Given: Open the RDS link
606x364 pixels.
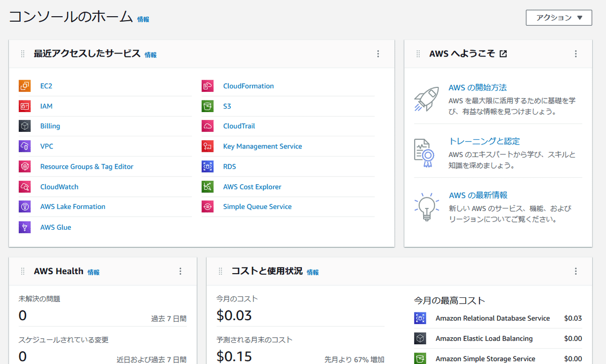Looking at the screenshot, I should (229, 167).
